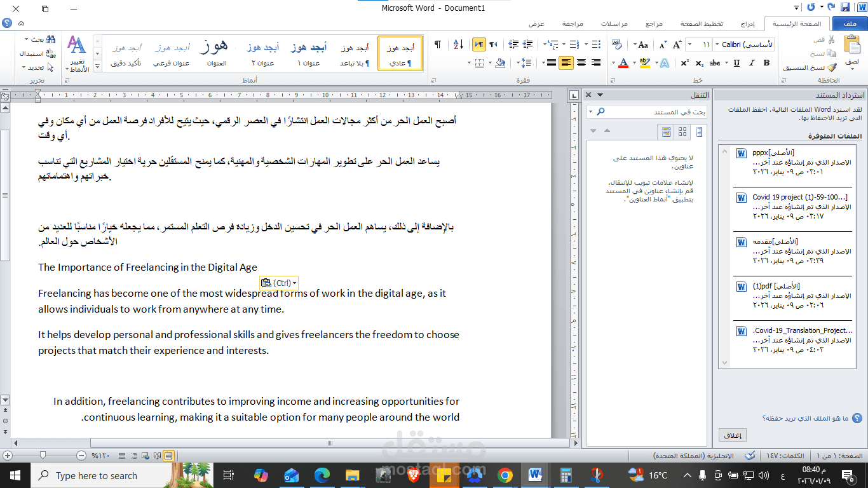Image resolution: width=868 pixels, height=488 pixels.
Task: Open the Sort dialog icon
Action: [x=458, y=44]
